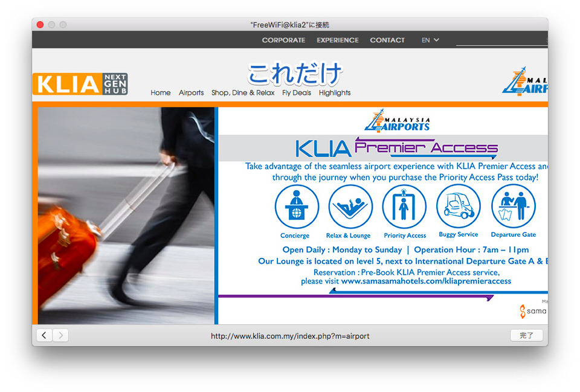The width and height of the screenshot is (580, 392).
Task: Click the Buggy Service icon
Action: pyautogui.click(x=459, y=206)
